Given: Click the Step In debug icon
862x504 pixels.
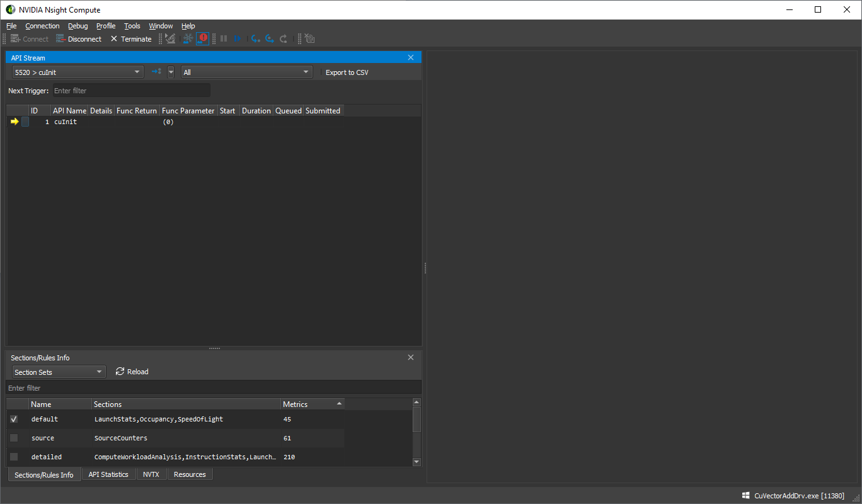Looking at the screenshot, I should (255, 39).
